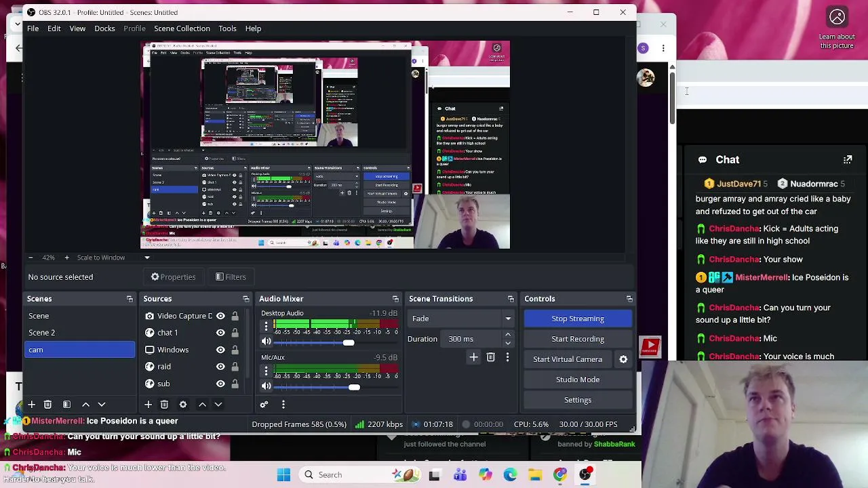Pop out the Audio Mixer dock
868x488 pixels.
coord(395,299)
